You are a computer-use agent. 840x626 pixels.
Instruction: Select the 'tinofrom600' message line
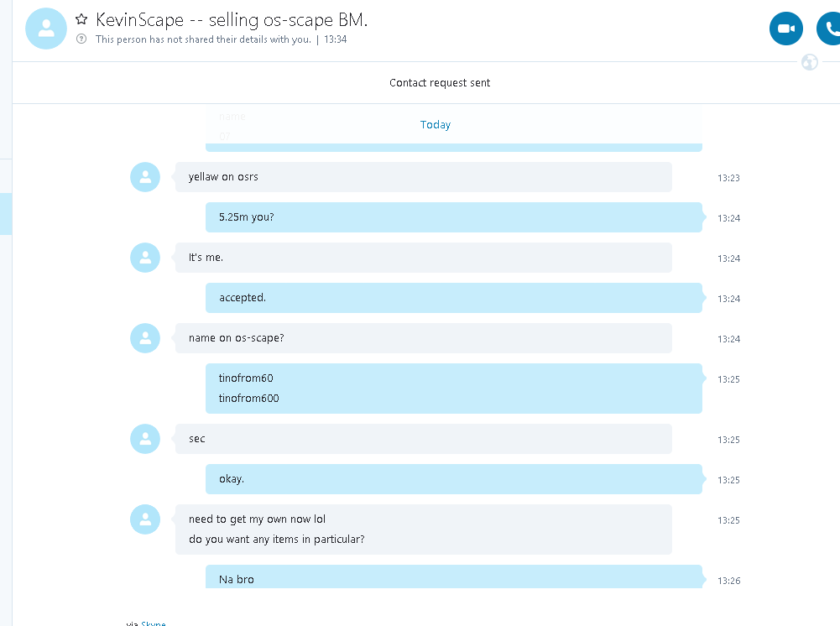[249, 399]
